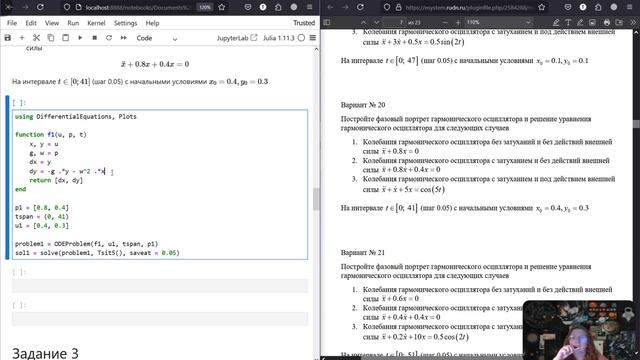The width and height of the screenshot is (640, 360).
Task: Open the extensions icon in the left browser
Action: point(278,7)
